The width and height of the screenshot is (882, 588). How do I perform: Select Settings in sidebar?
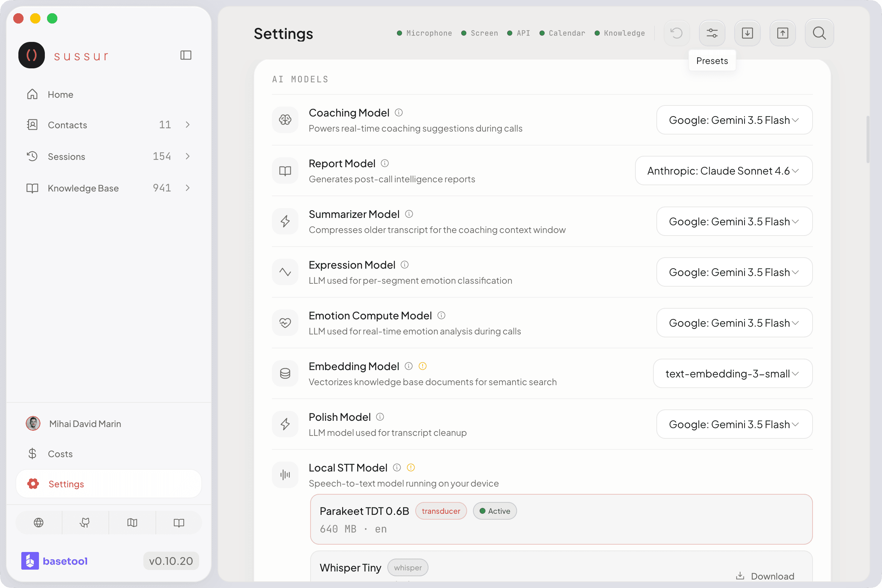(109, 484)
